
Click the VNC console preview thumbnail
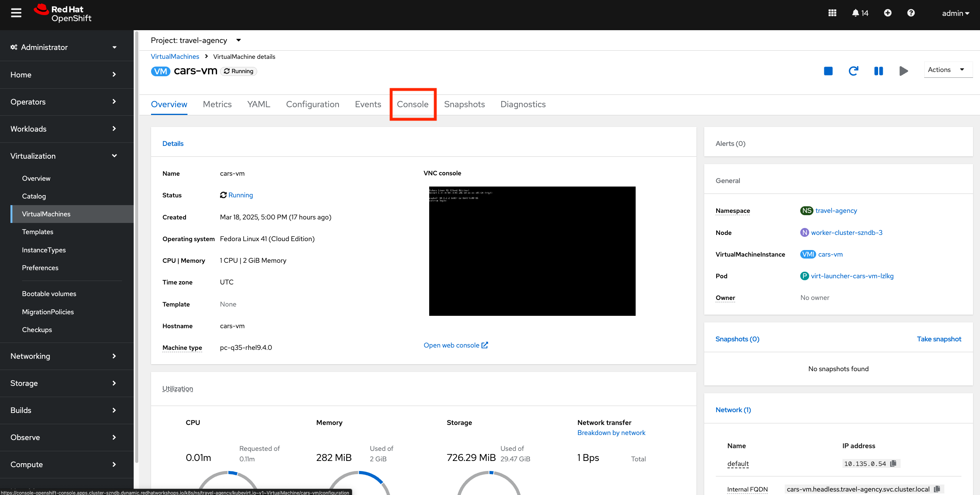pyautogui.click(x=532, y=251)
